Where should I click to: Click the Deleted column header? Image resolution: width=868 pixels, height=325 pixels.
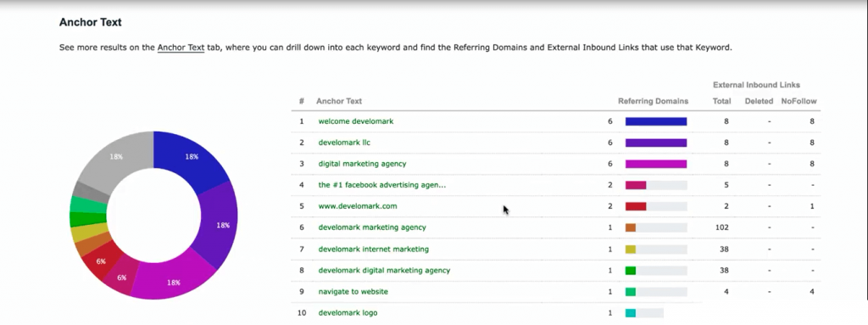tap(759, 102)
